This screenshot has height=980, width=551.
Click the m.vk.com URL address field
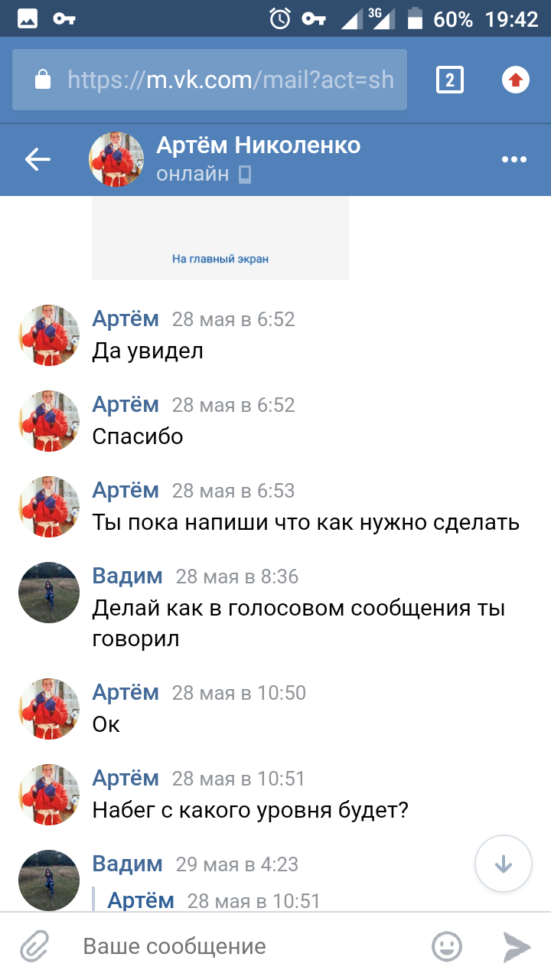pyautogui.click(x=230, y=80)
